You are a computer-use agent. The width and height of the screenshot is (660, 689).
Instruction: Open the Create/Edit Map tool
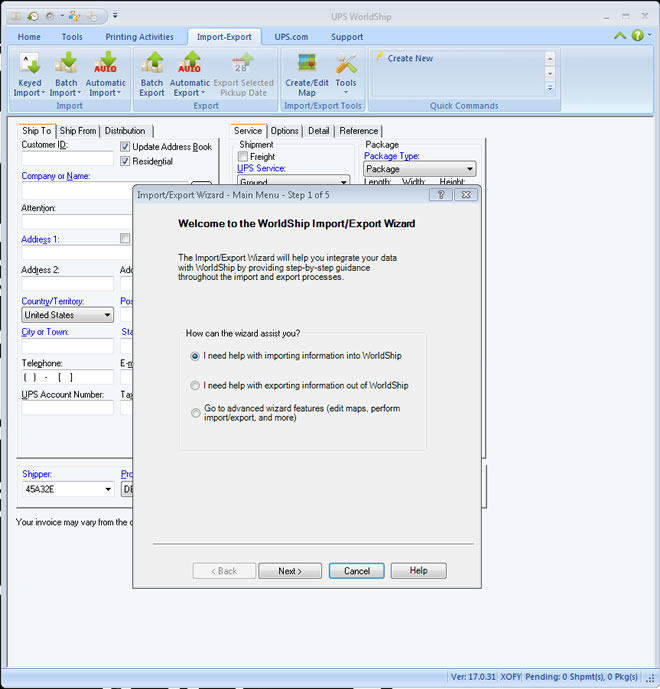coord(307,66)
